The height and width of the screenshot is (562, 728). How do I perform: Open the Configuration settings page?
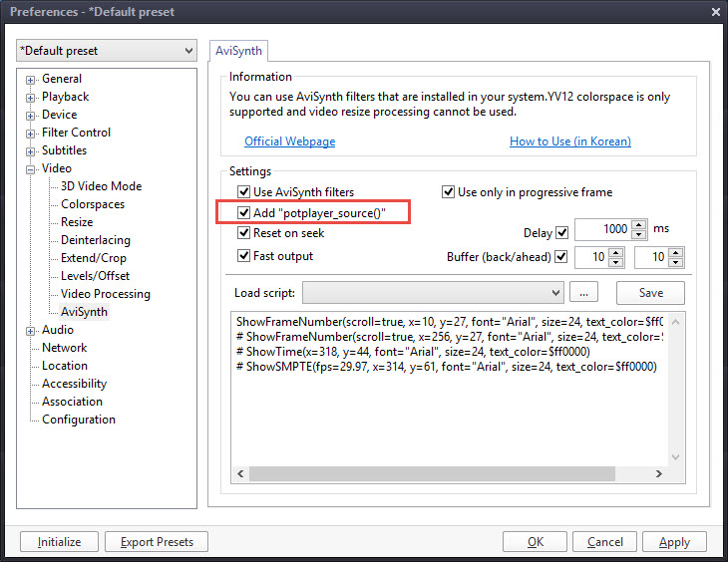[79, 420]
